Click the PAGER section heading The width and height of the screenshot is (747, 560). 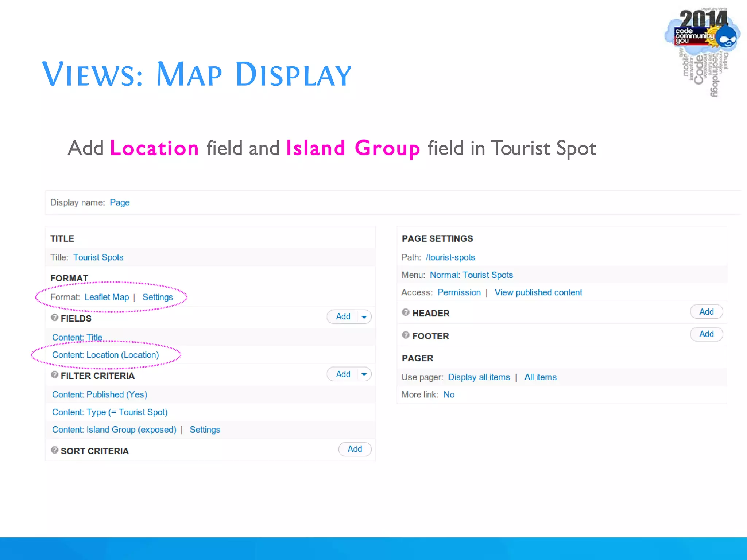tap(418, 358)
